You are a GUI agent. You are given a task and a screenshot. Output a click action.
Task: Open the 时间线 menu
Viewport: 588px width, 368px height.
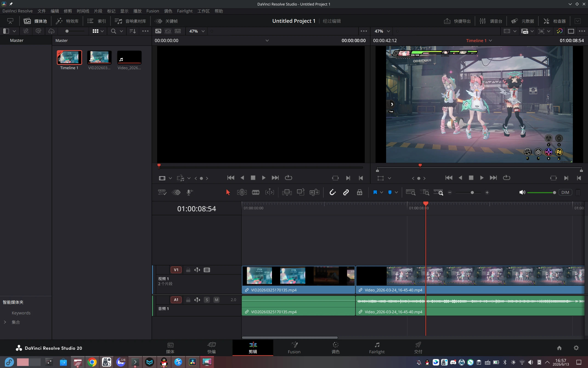tap(83, 11)
